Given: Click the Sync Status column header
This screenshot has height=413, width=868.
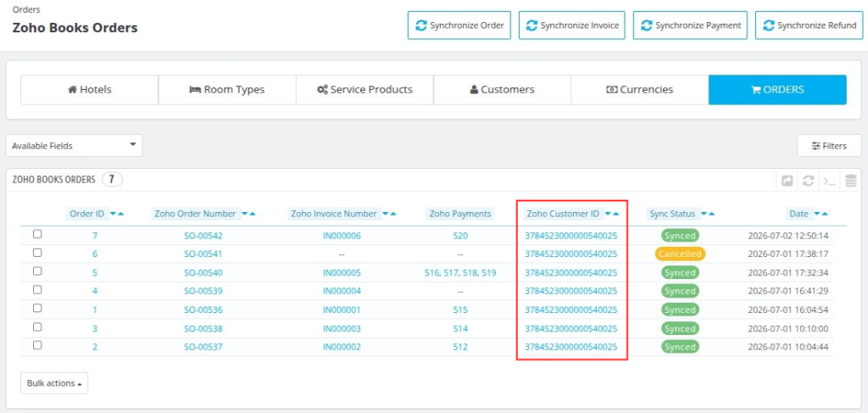Looking at the screenshot, I should [671, 214].
